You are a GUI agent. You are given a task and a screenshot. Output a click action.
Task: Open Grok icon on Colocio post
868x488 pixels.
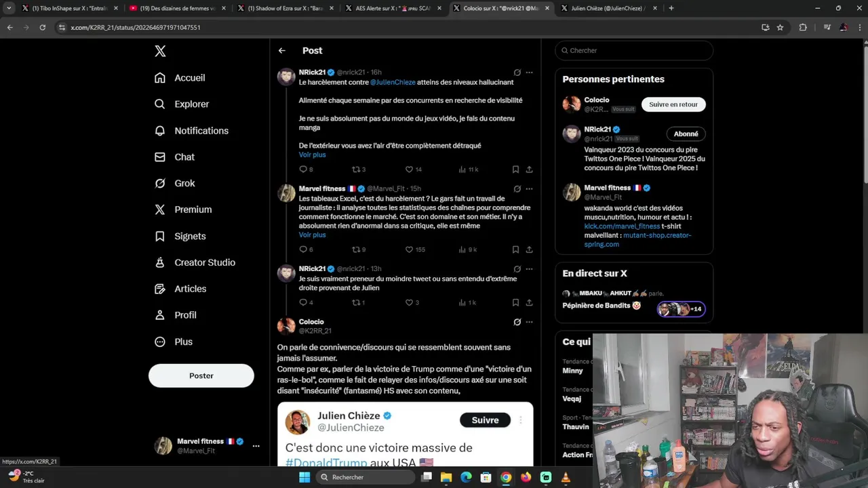[517, 322]
